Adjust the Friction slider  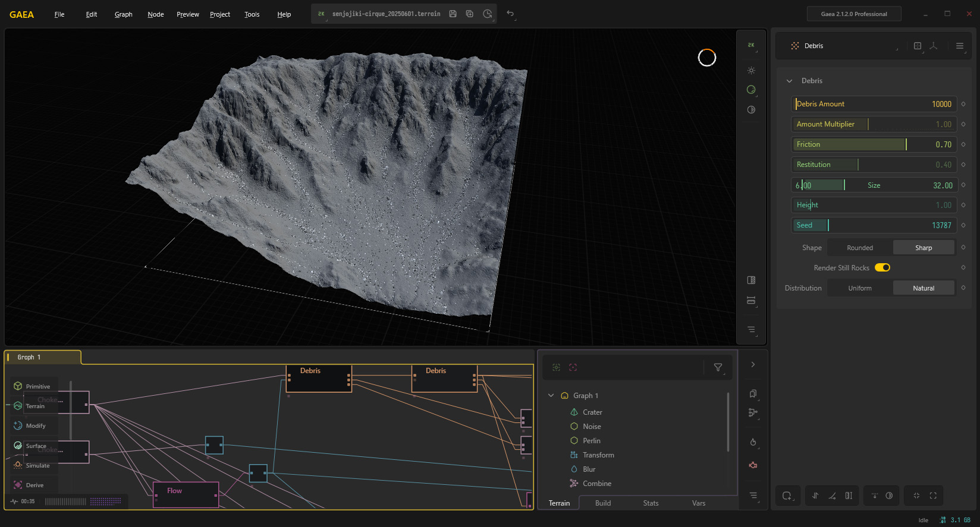(874, 144)
